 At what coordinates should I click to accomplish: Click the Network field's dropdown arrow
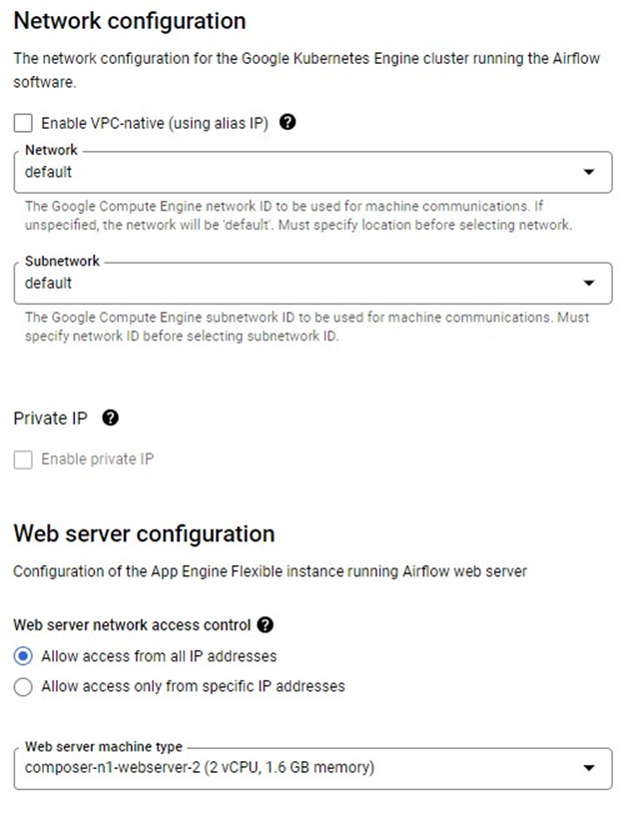point(589,172)
